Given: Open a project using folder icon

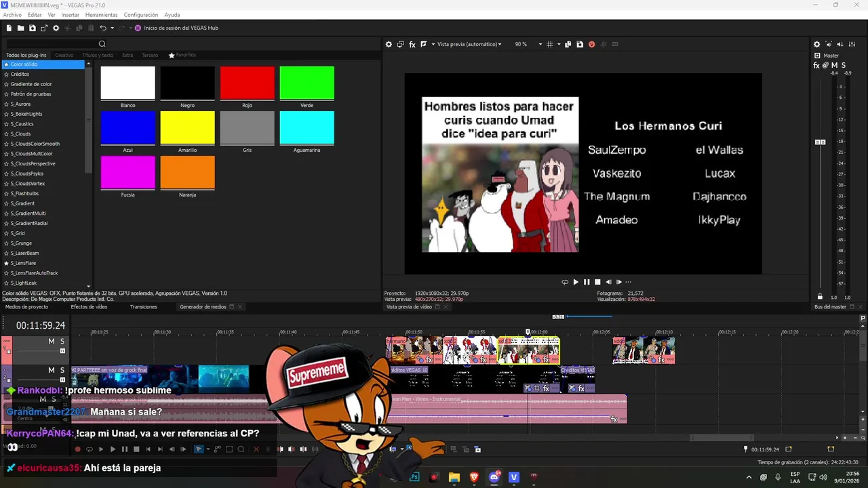Looking at the screenshot, I should pyautogui.click(x=21, y=28).
